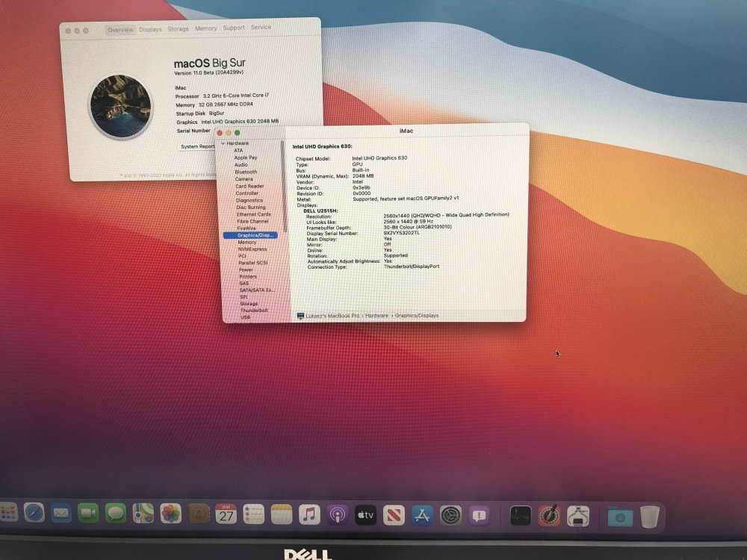The height and width of the screenshot is (560, 747).
Task: Click the computer icon in the path bar
Action: [300, 316]
